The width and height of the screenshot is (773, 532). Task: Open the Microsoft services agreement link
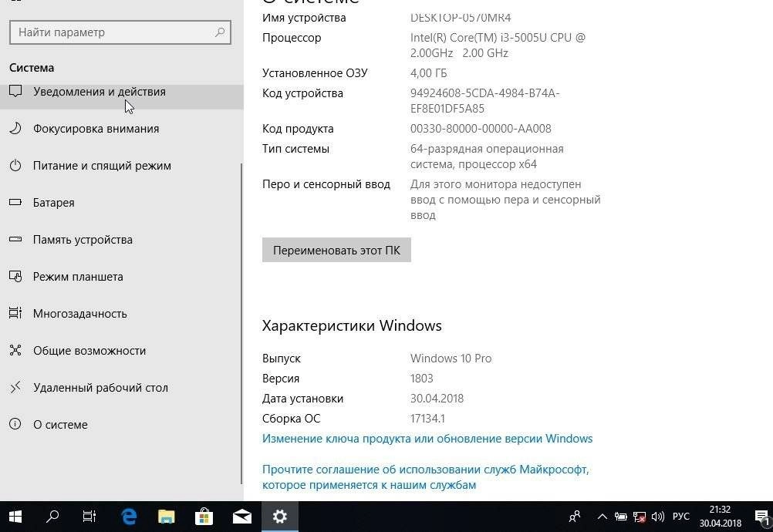coord(426,476)
